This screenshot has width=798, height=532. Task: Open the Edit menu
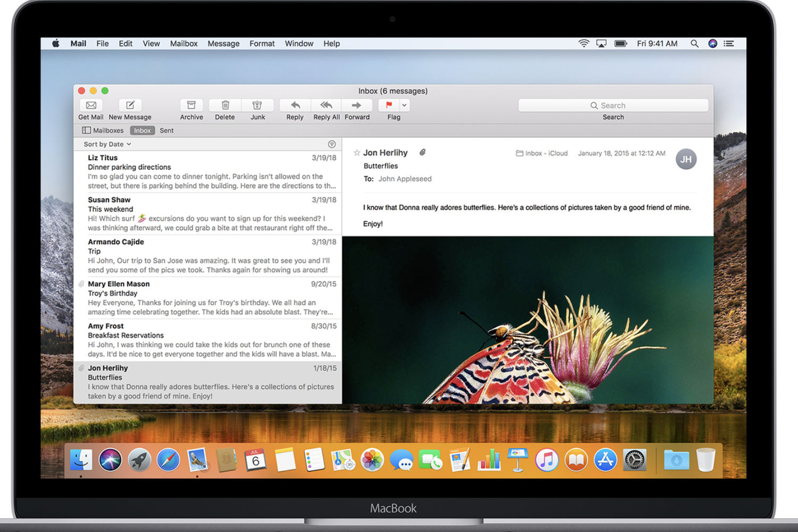click(x=126, y=44)
